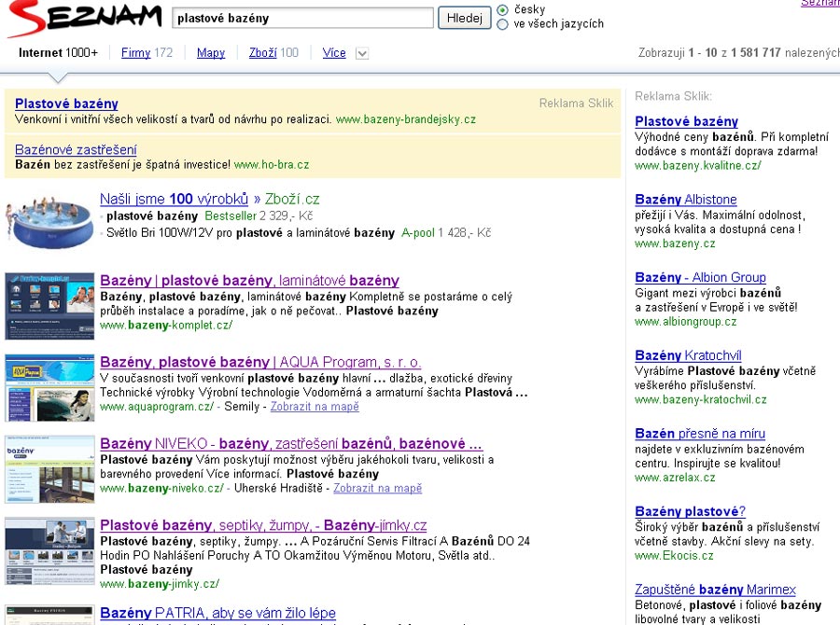The height and width of the screenshot is (625, 840).
Task: Open sidebar ad 'Bazény Albistone'
Action: (686, 200)
